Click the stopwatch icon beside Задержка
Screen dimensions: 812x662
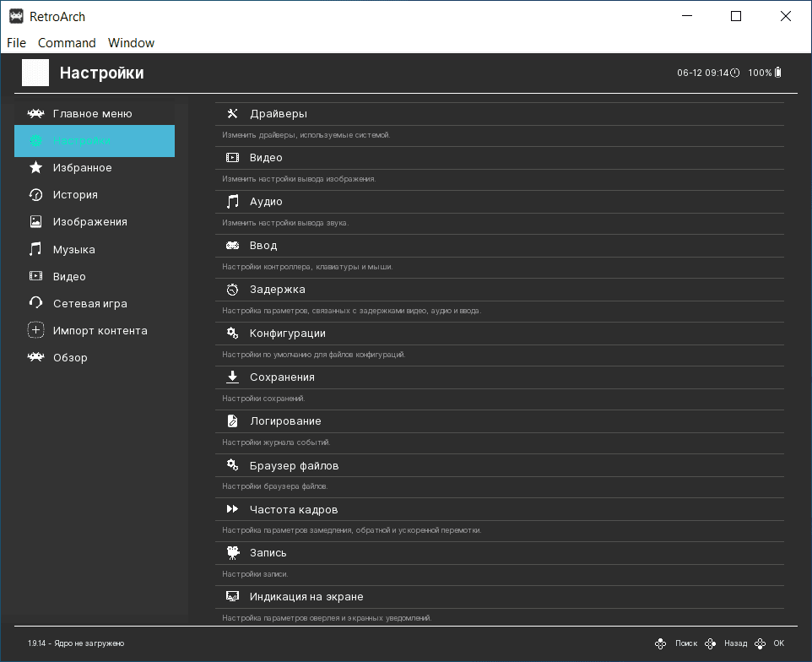(233, 290)
